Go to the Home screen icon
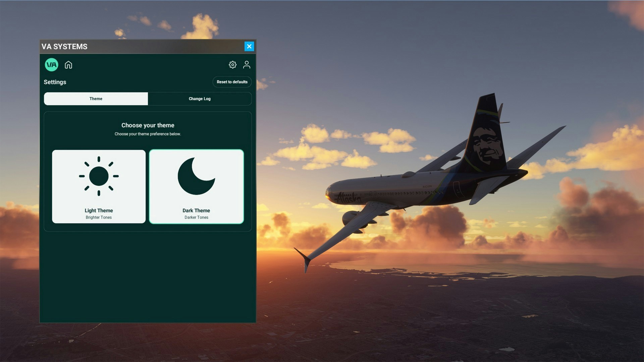This screenshot has height=362, width=644. pos(68,65)
